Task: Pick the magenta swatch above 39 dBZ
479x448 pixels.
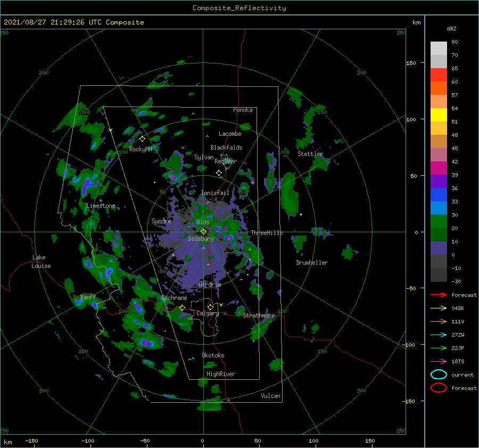Action: point(439,168)
